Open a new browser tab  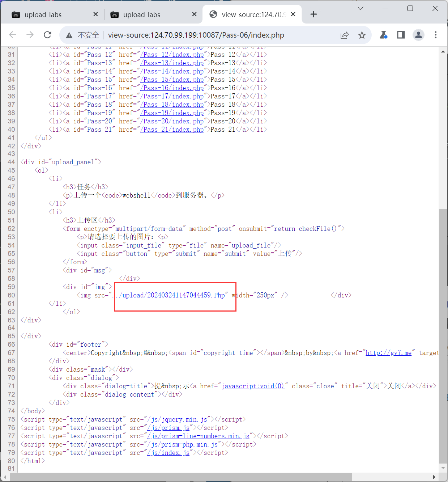(x=313, y=14)
